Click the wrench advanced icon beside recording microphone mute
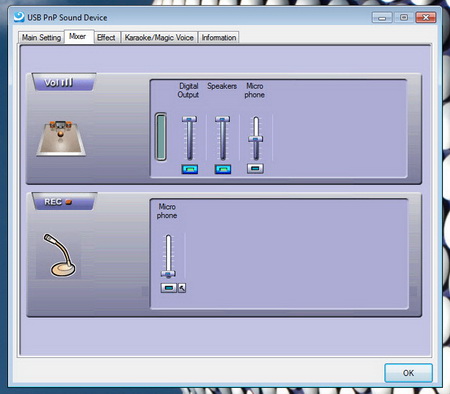Viewport: 450px width, 394px height. 182,288
